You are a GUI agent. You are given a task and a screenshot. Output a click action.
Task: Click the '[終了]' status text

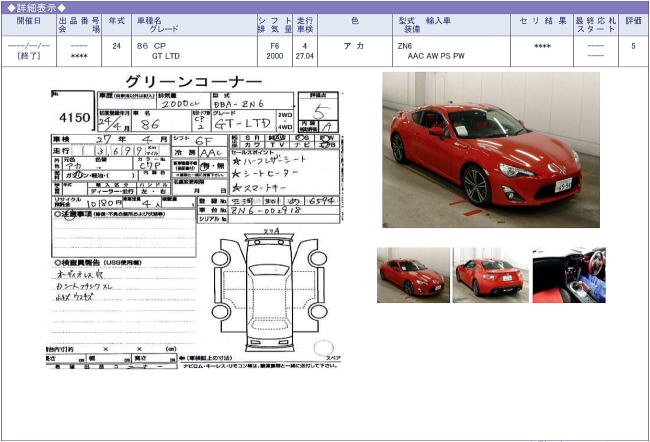coord(29,56)
